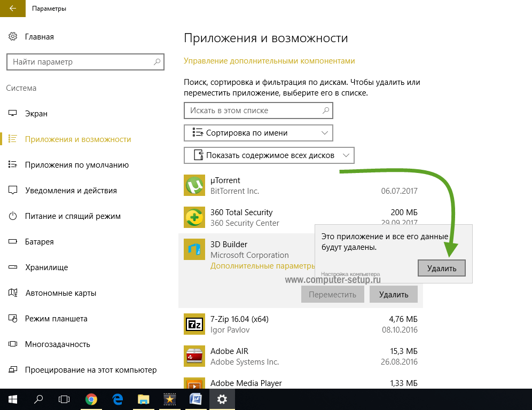Click Дополнительные параметры link under 3D Builder

pyautogui.click(x=263, y=266)
